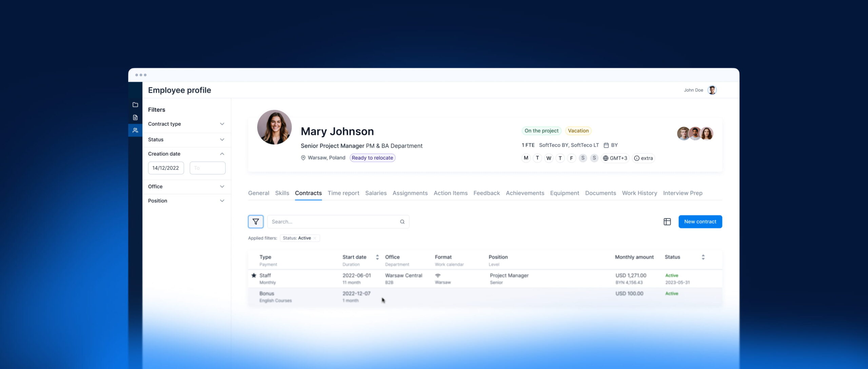868x369 pixels.
Task: Click Mary Johnson's profile photo
Action: (x=274, y=127)
